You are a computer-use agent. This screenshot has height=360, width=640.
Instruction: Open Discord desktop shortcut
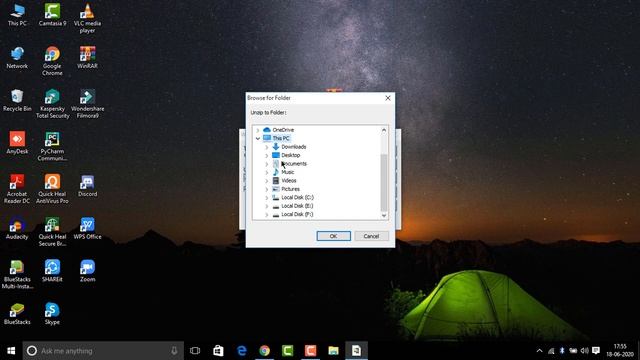coord(87,186)
